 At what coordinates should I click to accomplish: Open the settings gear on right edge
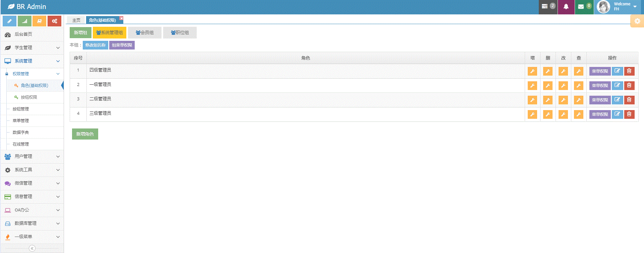pos(637,21)
